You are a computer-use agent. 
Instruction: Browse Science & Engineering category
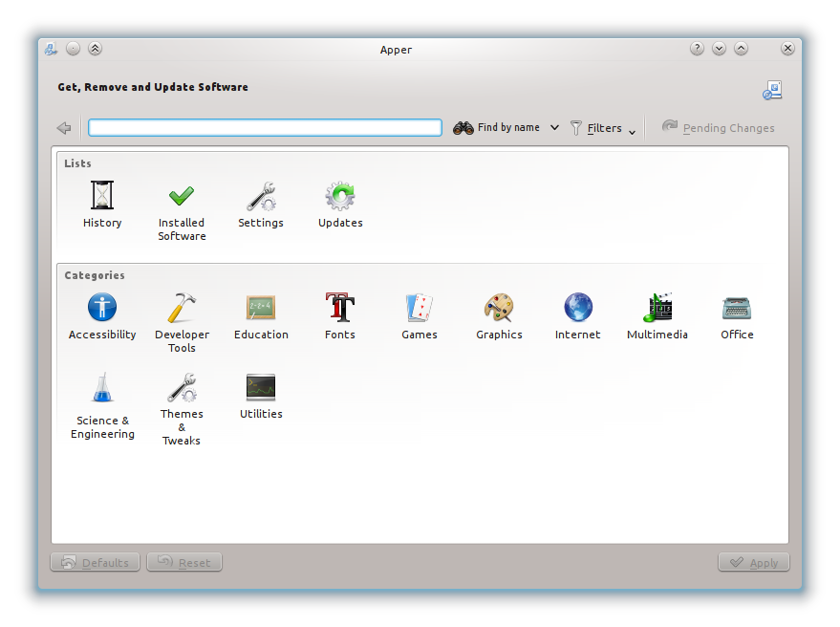pyautogui.click(x=102, y=405)
